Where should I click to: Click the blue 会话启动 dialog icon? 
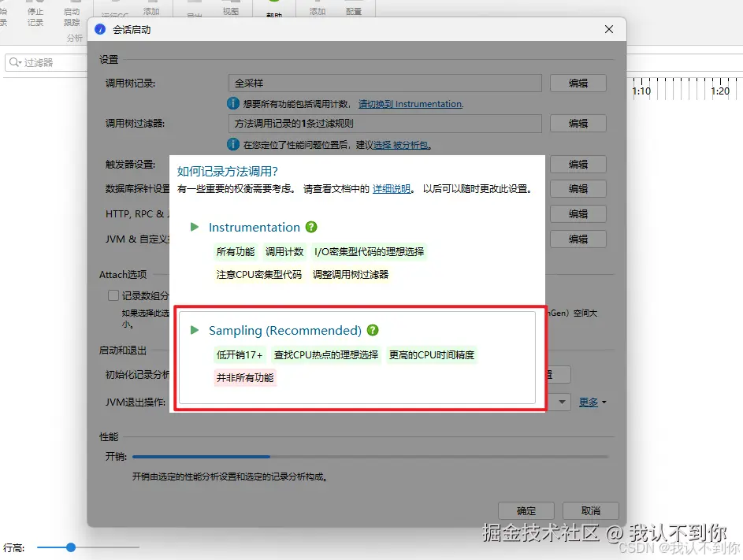(x=100, y=29)
